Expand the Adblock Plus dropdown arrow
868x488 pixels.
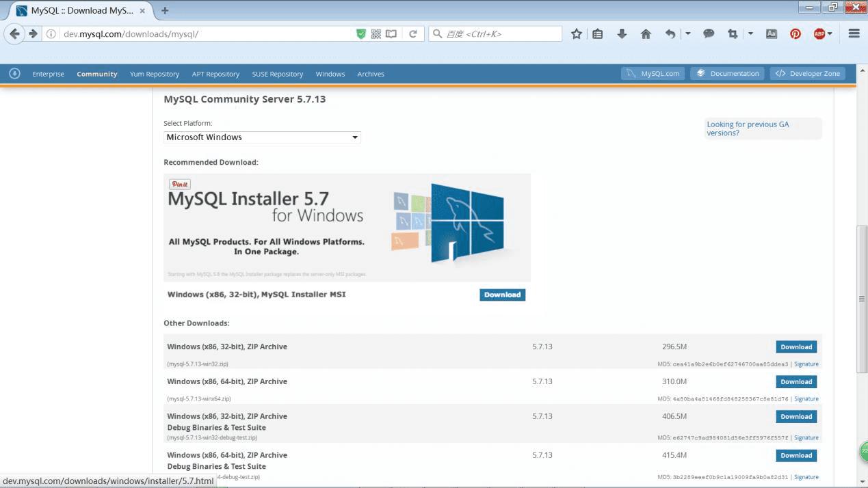[x=830, y=33]
